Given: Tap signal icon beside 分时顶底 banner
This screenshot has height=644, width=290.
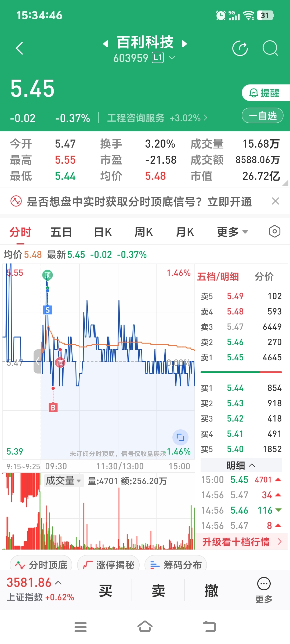Looking at the screenshot, I should pos(16,201).
